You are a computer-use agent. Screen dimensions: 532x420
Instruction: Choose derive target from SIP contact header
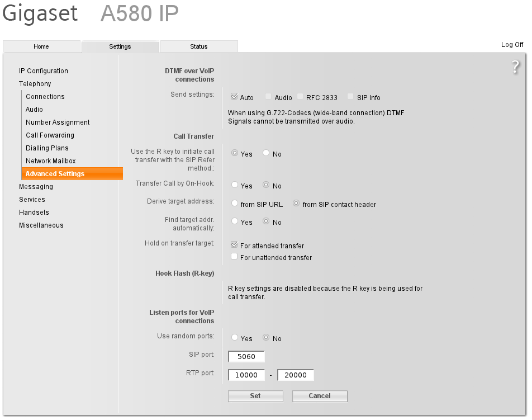pyautogui.click(x=296, y=203)
